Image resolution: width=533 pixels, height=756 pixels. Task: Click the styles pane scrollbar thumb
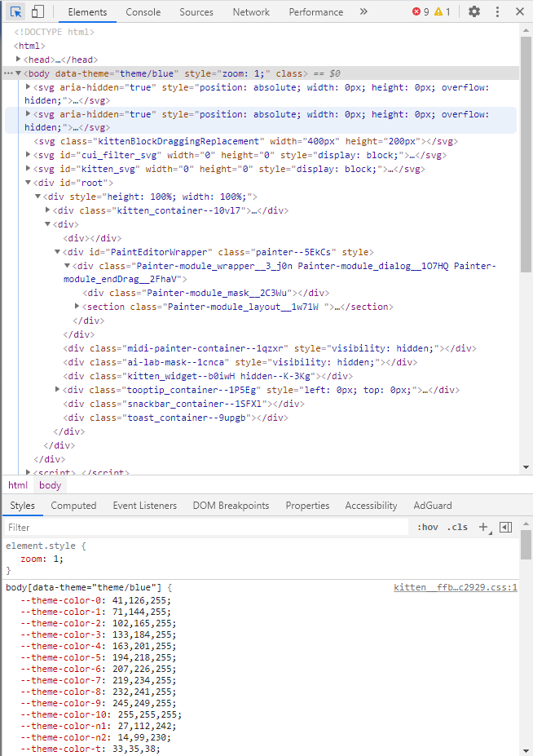(x=526, y=544)
